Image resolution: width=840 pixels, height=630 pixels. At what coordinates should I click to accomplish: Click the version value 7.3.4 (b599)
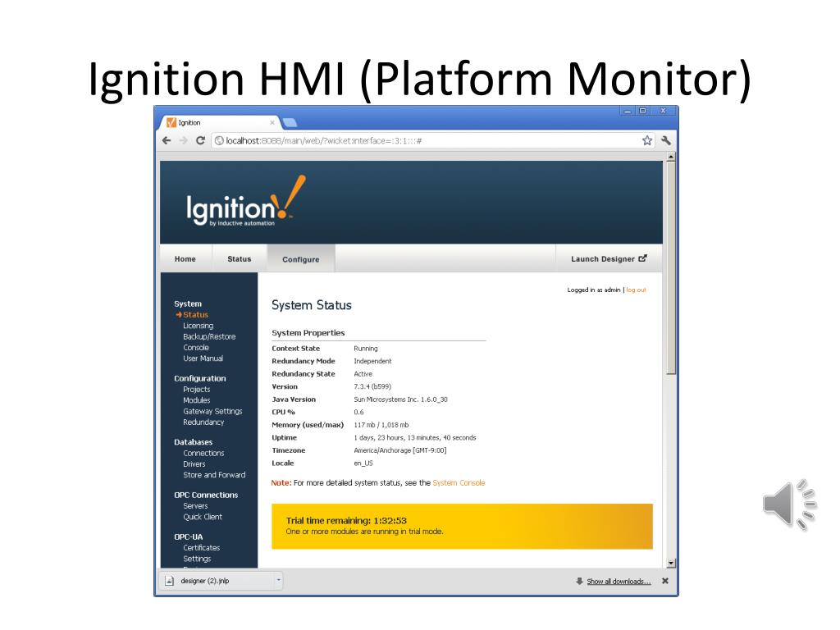click(372, 387)
